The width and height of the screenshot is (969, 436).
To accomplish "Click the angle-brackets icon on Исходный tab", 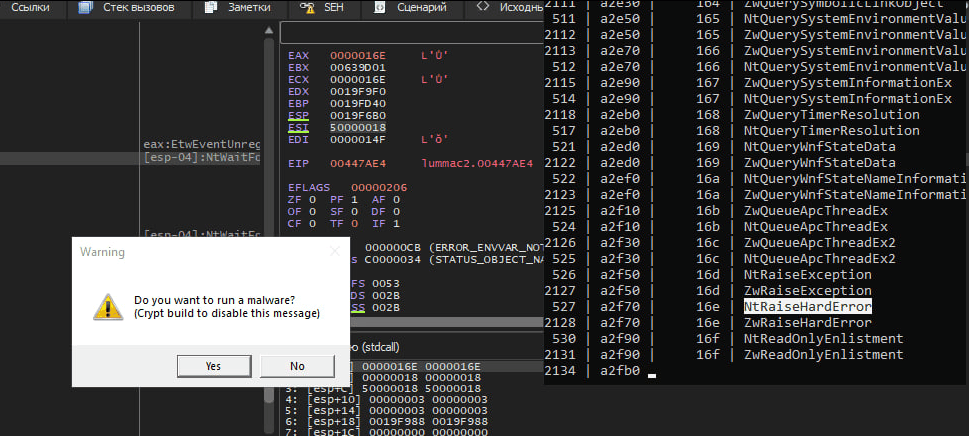I will pos(483,7).
